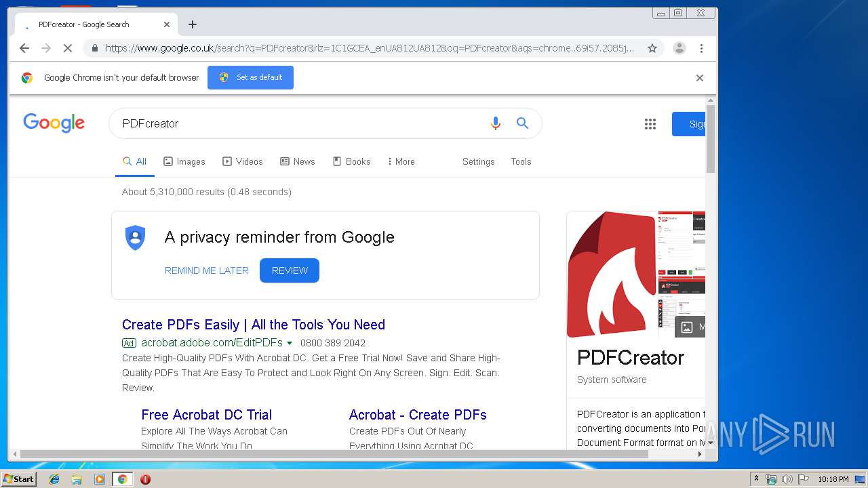Screen dimensions: 868x488
Task: Show hidden system tray icons
Action: point(756,479)
